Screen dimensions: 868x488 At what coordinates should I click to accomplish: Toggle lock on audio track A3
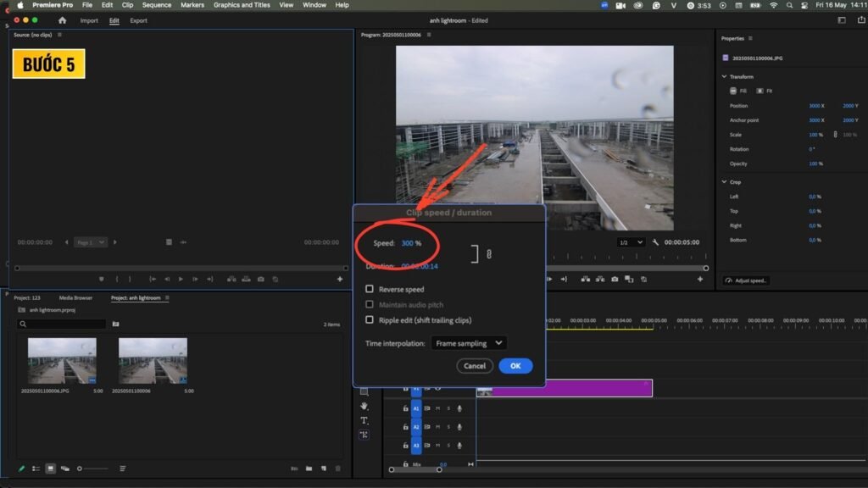pos(405,446)
